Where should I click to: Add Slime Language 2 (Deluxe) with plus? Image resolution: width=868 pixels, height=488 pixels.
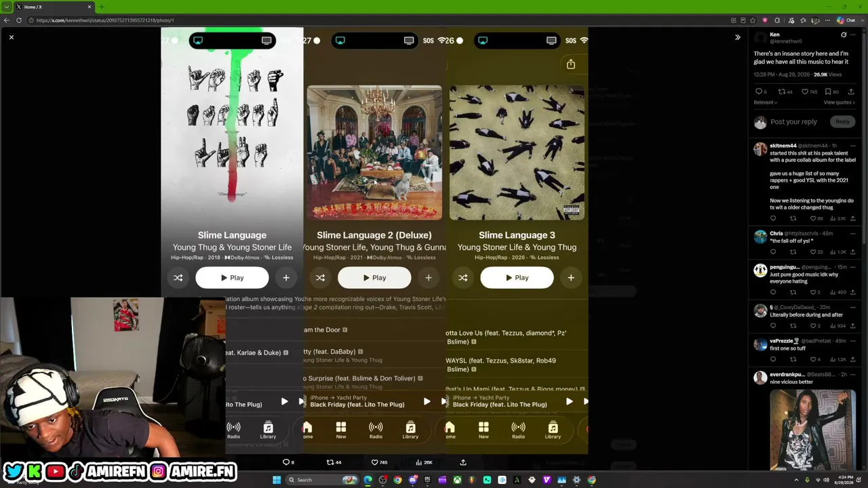pyautogui.click(x=429, y=278)
